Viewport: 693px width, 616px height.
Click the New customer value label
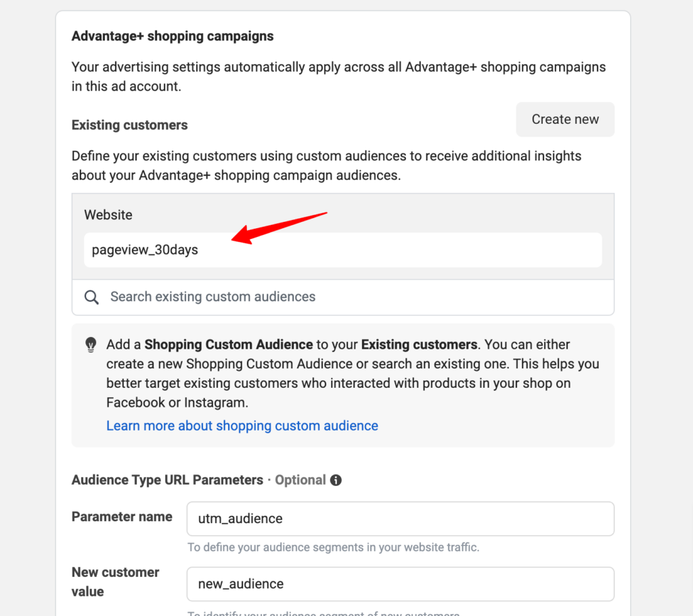(115, 582)
